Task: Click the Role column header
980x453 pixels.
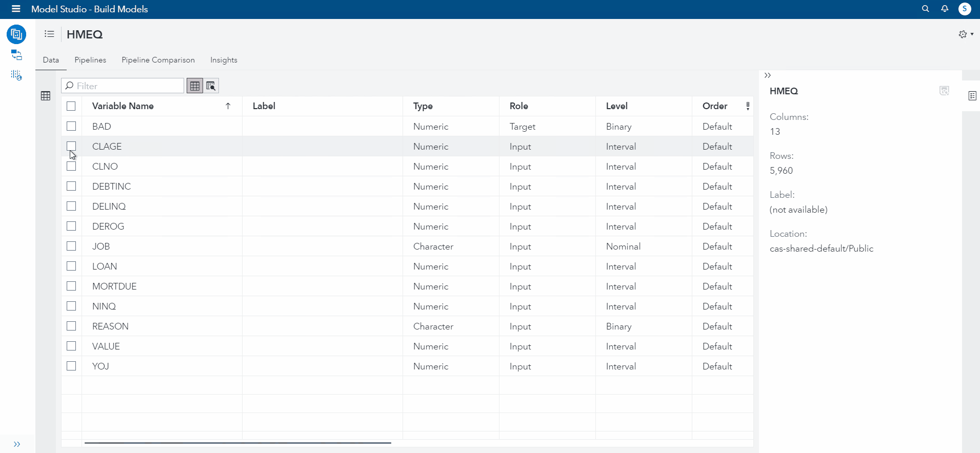Action: coord(547,106)
